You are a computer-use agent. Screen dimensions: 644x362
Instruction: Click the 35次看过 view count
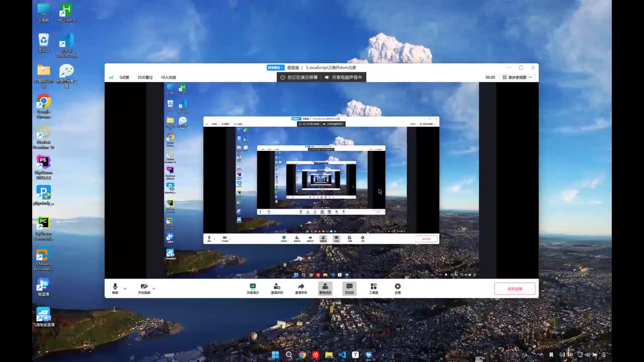click(145, 77)
